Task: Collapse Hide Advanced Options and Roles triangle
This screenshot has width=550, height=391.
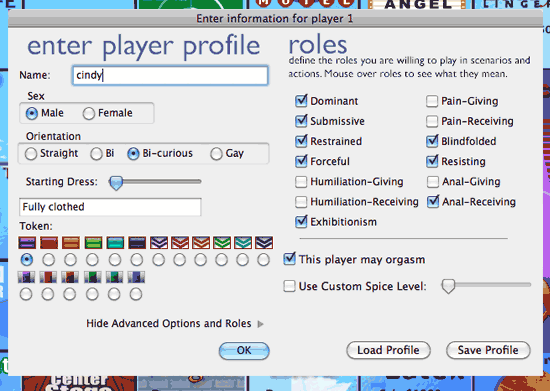Action: pyautogui.click(x=260, y=324)
